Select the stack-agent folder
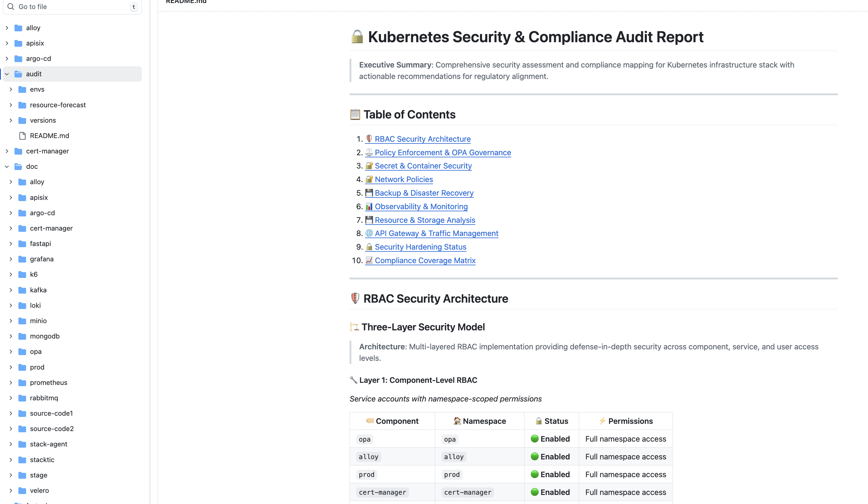868x504 pixels. point(48,444)
